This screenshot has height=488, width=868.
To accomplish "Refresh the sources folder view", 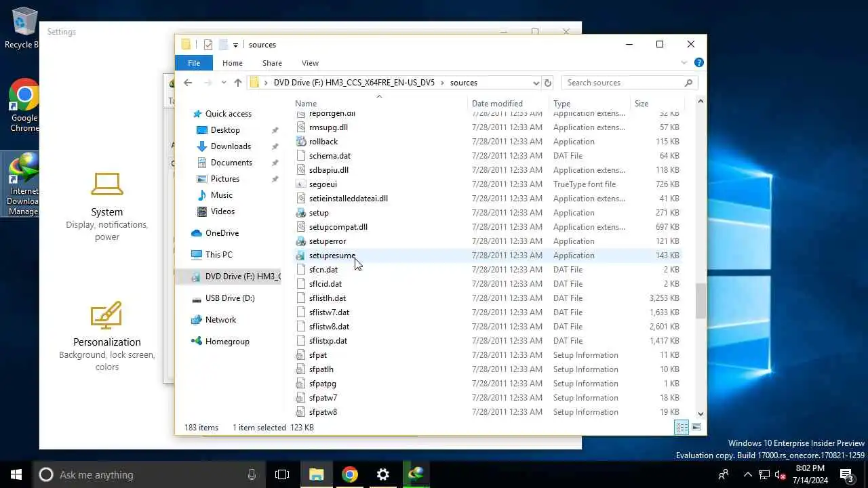I will (x=548, y=83).
